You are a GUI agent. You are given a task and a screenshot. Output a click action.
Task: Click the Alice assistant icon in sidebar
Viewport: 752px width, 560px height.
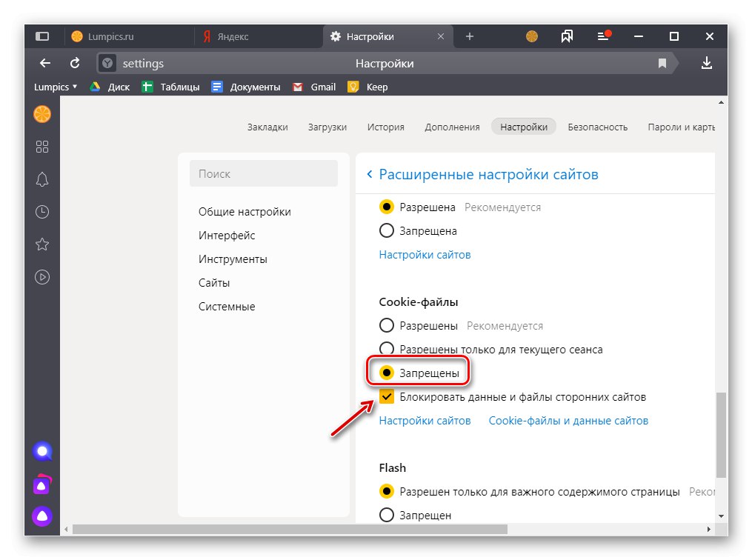point(41,450)
